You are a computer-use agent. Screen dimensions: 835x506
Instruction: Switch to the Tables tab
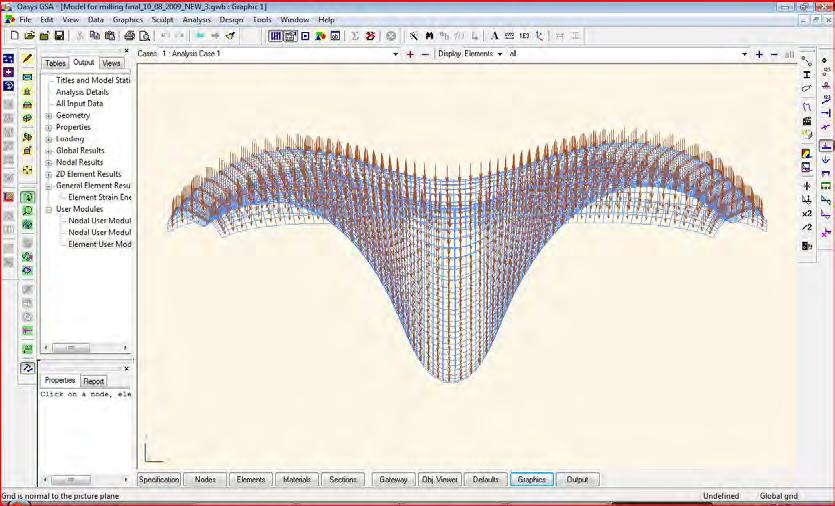pos(55,63)
